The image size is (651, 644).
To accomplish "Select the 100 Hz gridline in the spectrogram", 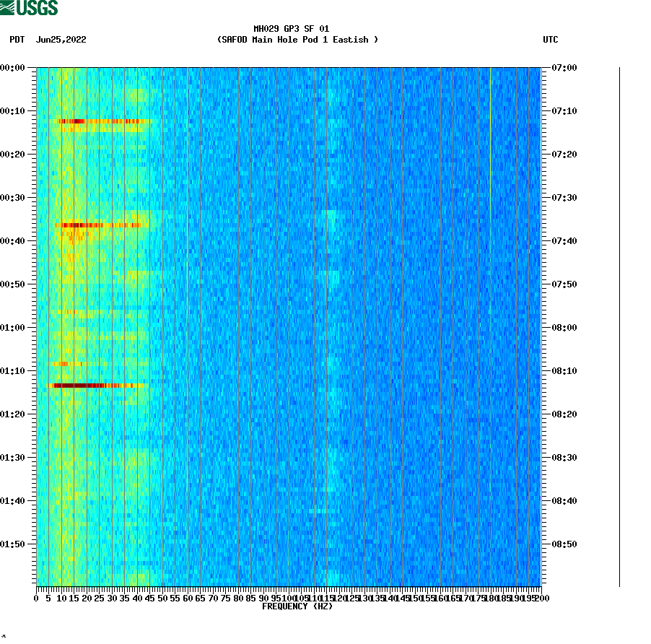I will (x=289, y=325).
